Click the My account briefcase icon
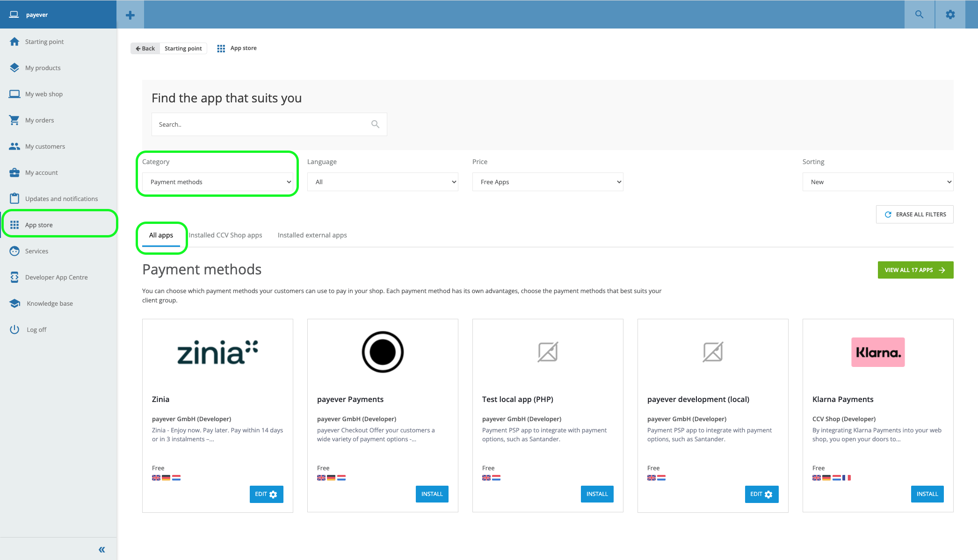 (x=14, y=172)
